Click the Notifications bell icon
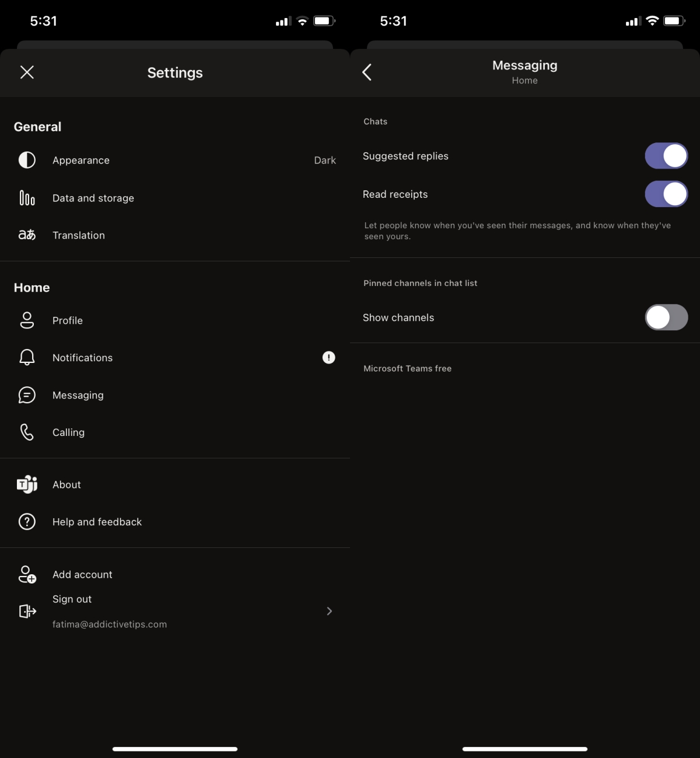Screen dimensions: 700x758 pyautogui.click(x=27, y=358)
